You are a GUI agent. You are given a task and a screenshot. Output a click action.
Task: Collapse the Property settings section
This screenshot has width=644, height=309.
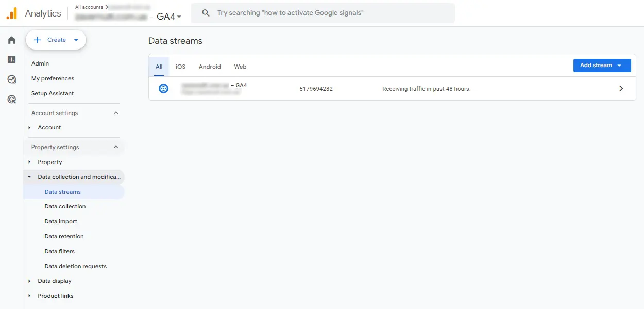116,147
